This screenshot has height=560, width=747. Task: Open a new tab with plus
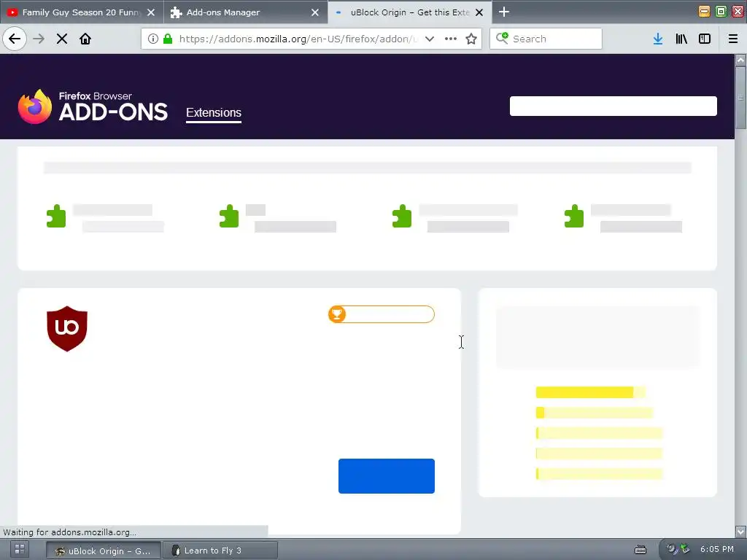(x=503, y=12)
